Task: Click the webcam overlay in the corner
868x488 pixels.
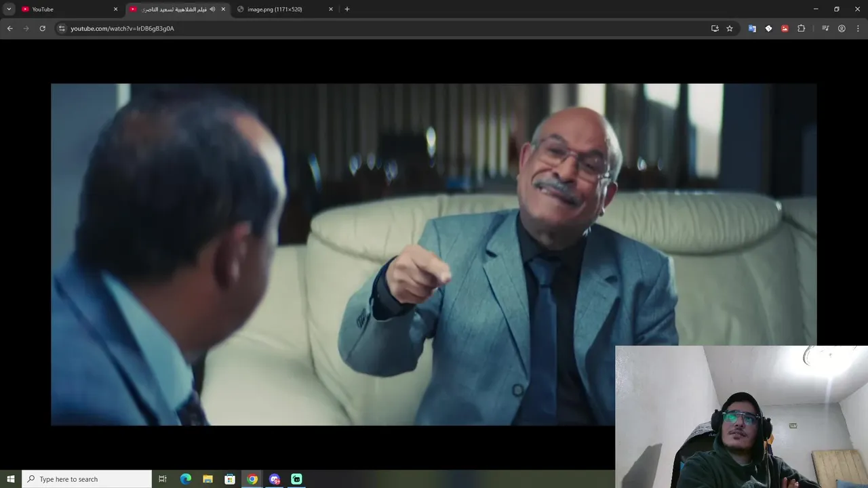Action: (741, 417)
